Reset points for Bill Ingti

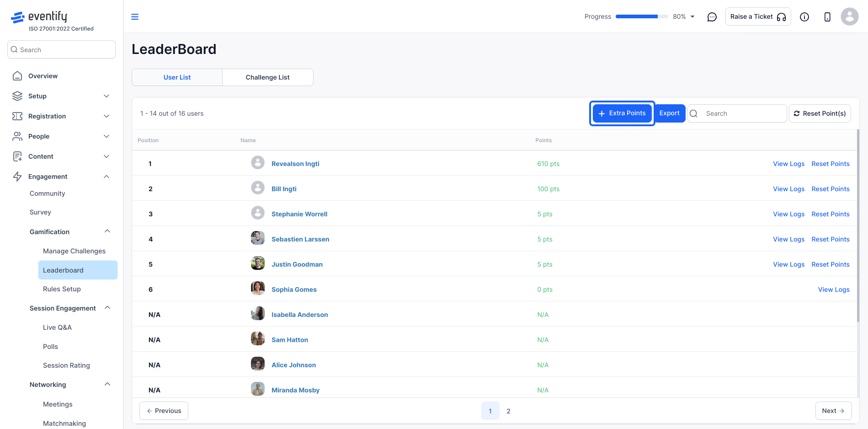tap(830, 189)
